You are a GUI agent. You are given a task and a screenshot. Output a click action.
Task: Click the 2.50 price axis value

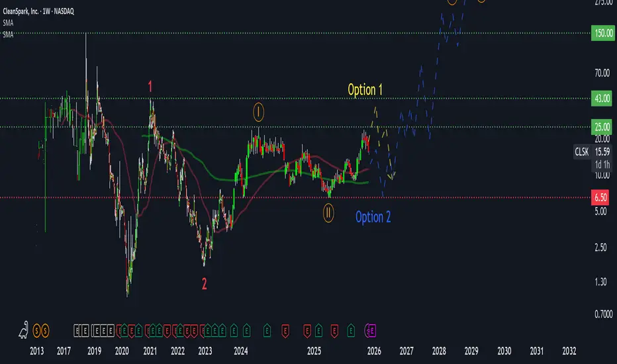[x=600, y=247]
